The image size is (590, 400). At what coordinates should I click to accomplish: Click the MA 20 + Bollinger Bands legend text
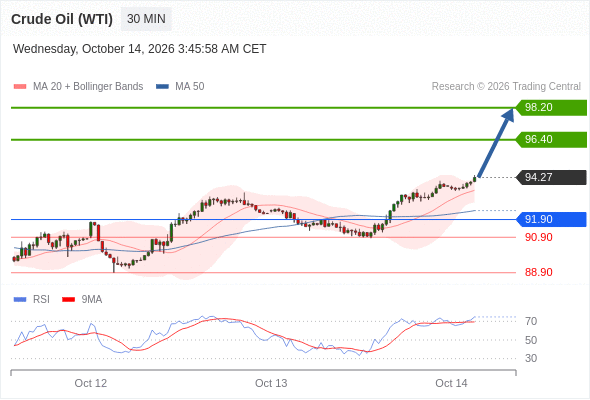pos(88,87)
